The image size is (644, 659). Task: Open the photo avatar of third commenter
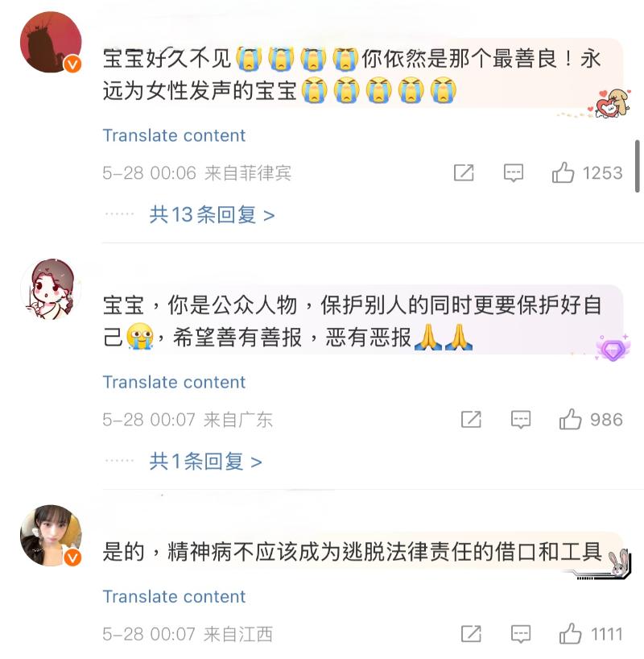click(x=51, y=536)
